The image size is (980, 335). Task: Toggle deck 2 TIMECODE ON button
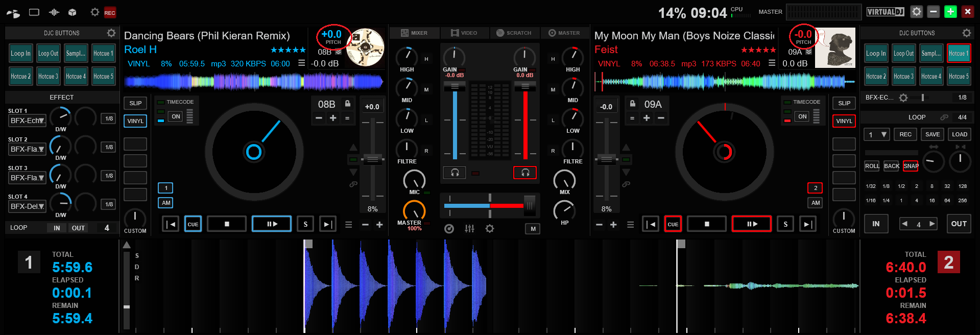tap(802, 116)
